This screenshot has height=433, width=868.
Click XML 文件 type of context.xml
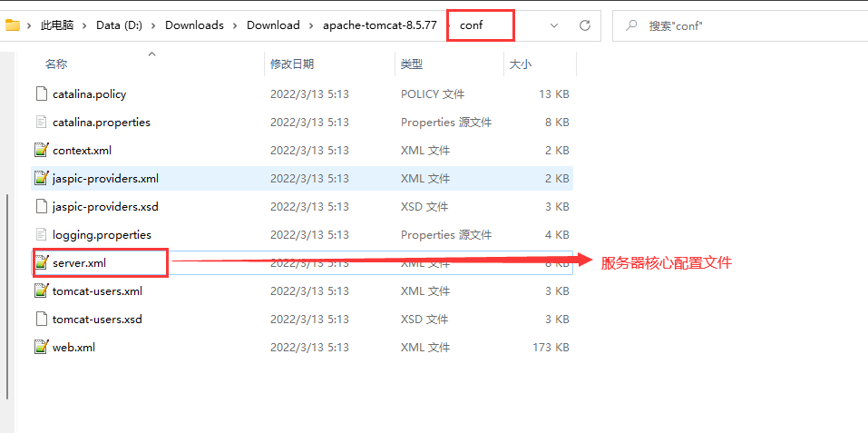[425, 150]
